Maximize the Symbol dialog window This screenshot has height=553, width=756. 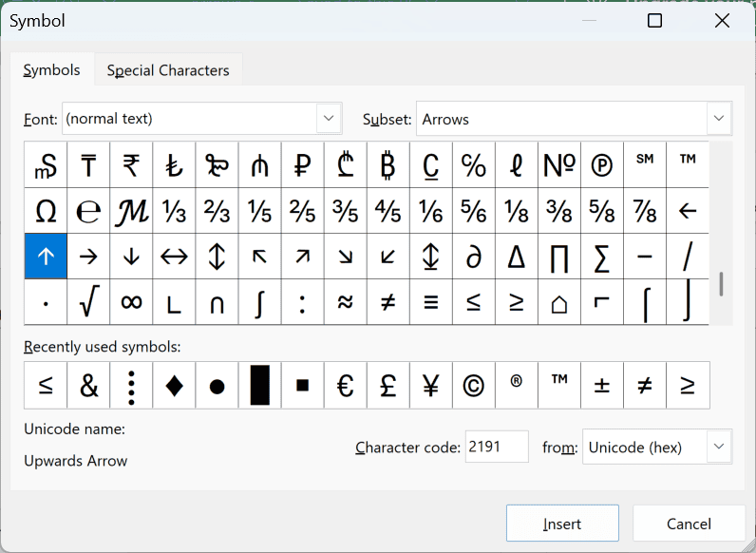(x=654, y=21)
